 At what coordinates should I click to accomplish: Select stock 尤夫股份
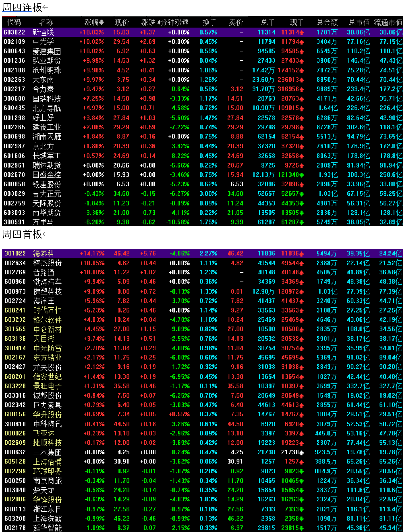(x=47, y=367)
